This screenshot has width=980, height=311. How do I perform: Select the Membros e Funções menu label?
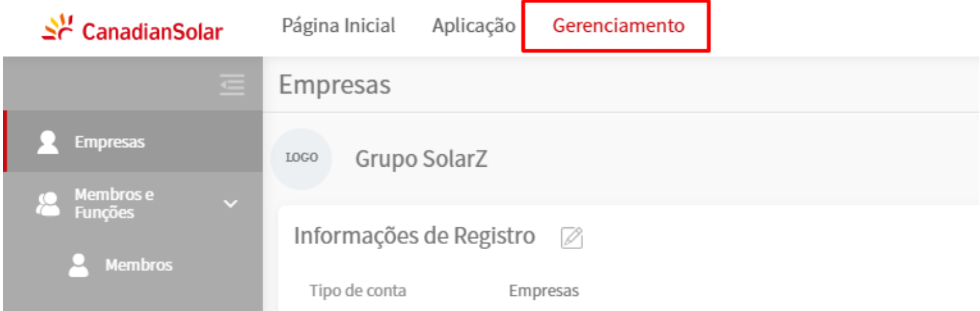[114, 204]
